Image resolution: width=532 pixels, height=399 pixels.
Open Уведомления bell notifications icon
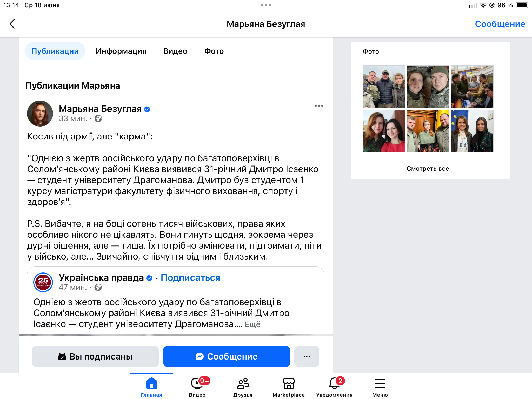point(334,383)
